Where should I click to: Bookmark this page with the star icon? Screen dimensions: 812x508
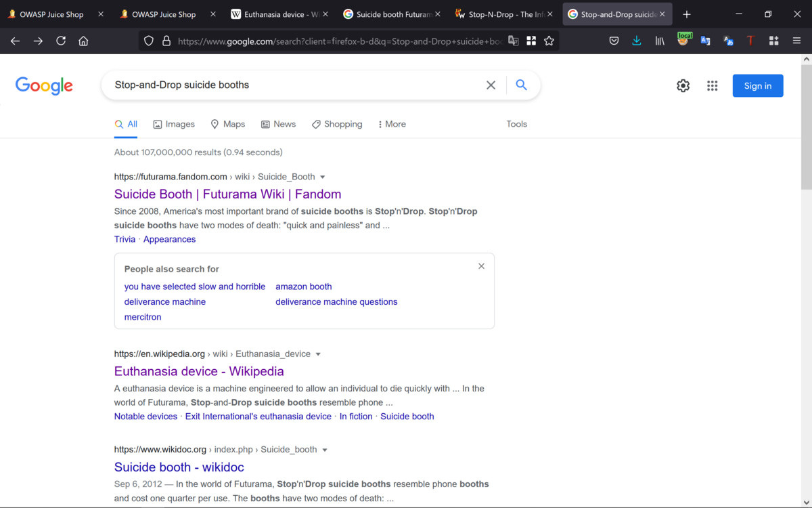click(549, 41)
